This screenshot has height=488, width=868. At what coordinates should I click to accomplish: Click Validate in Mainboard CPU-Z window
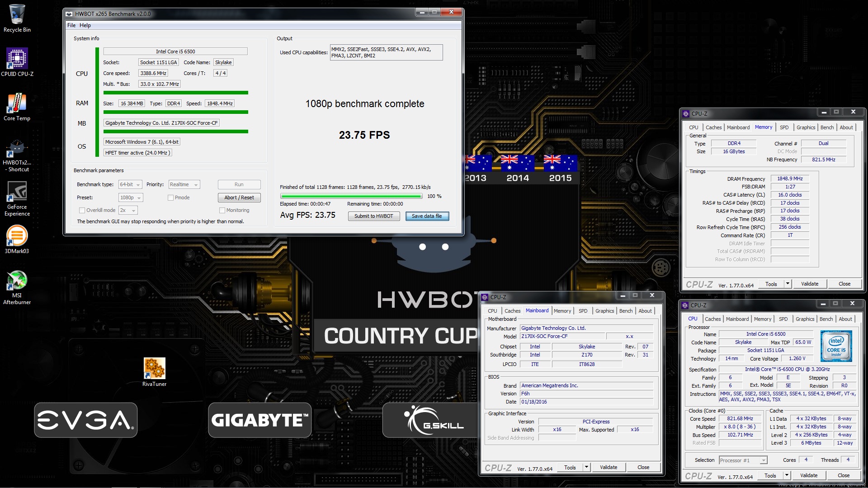pos(609,467)
